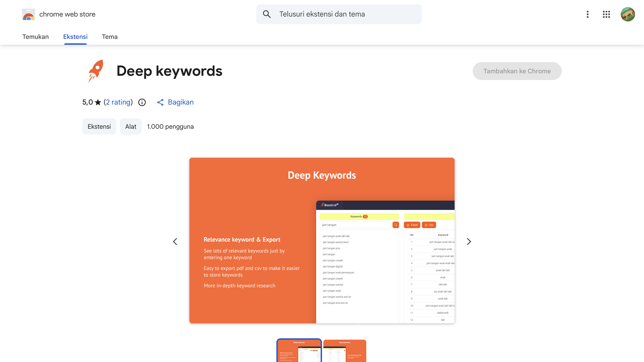Open the Tema tab
Image resolution: width=644 pixels, height=362 pixels.
point(110,37)
